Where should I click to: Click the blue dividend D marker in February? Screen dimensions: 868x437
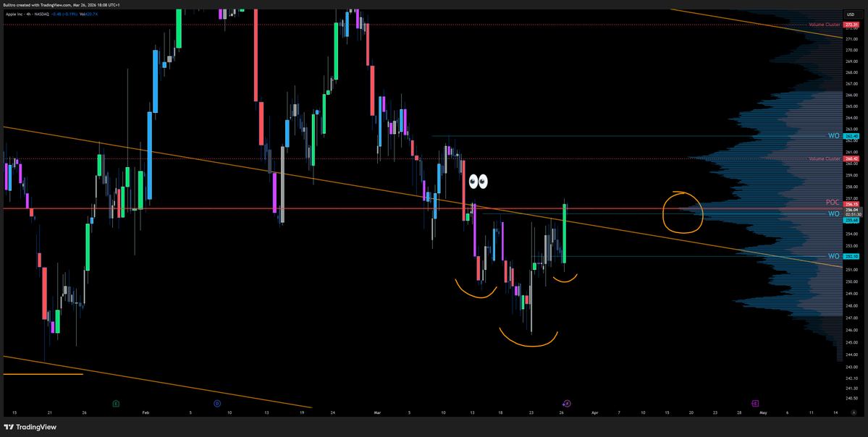pos(218,404)
